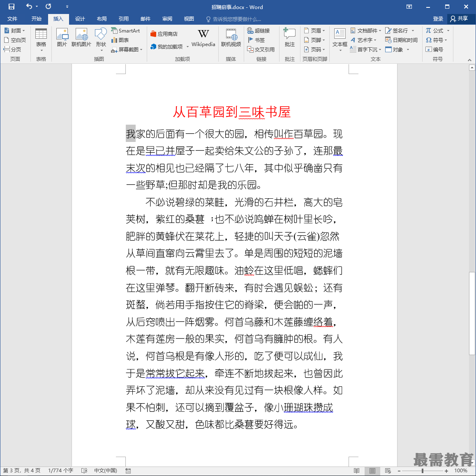
Task: Switch to the Review (审阅) tab
Action: [167, 19]
